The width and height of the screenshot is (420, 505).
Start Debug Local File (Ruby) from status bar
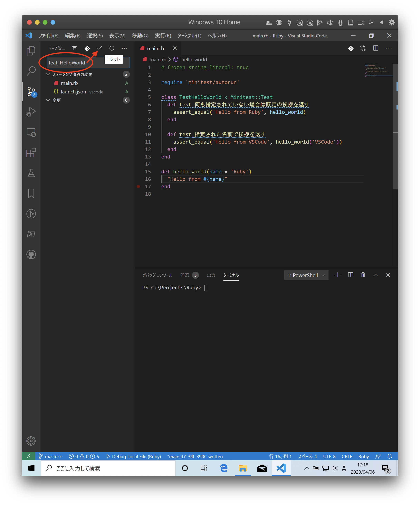click(134, 456)
